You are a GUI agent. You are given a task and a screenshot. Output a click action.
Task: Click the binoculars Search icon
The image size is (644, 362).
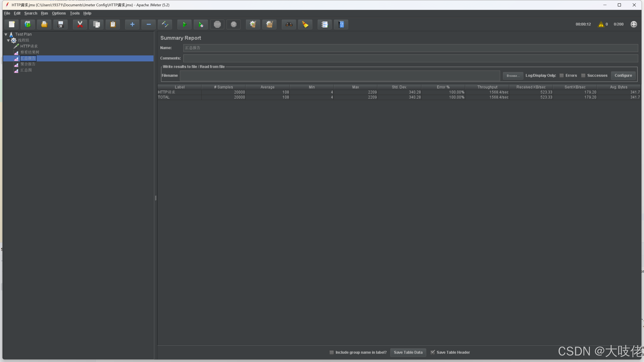point(289,24)
